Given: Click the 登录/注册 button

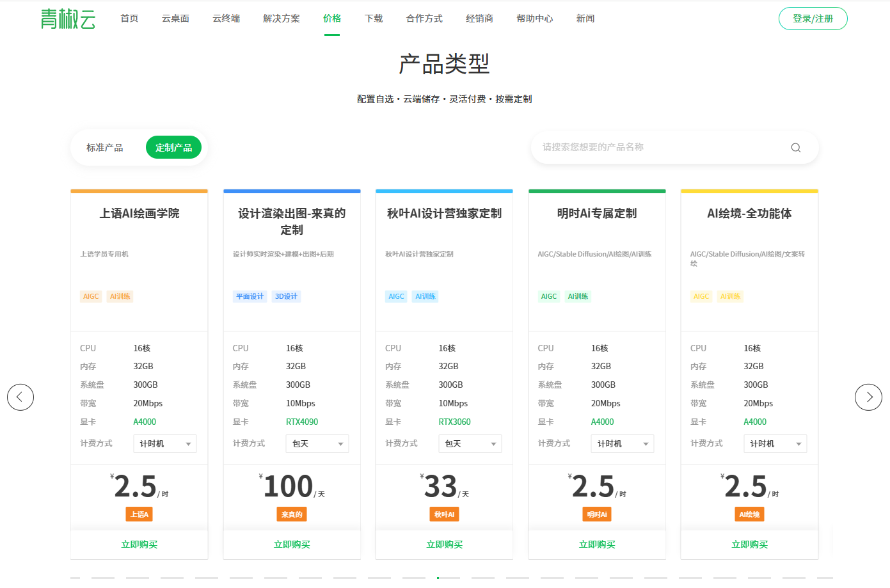Looking at the screenshot, I should (x=813, y=19).
